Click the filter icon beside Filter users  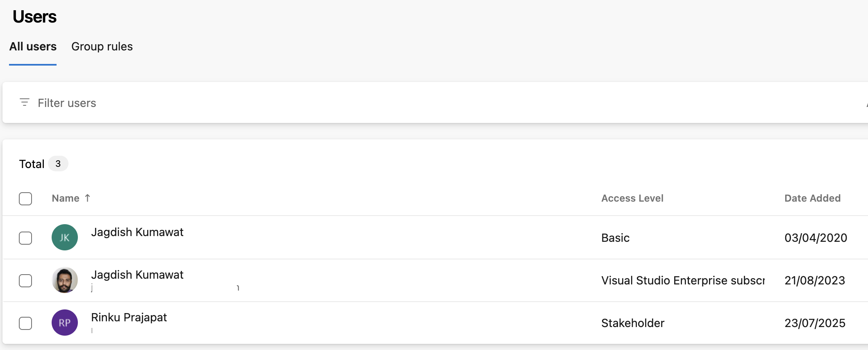pos(24,102)
